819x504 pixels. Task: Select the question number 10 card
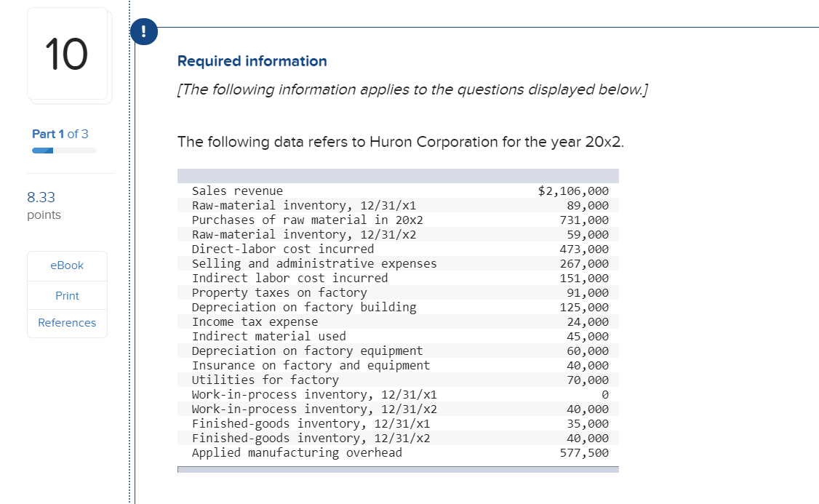pyautogui.click(x=68, y=54)
